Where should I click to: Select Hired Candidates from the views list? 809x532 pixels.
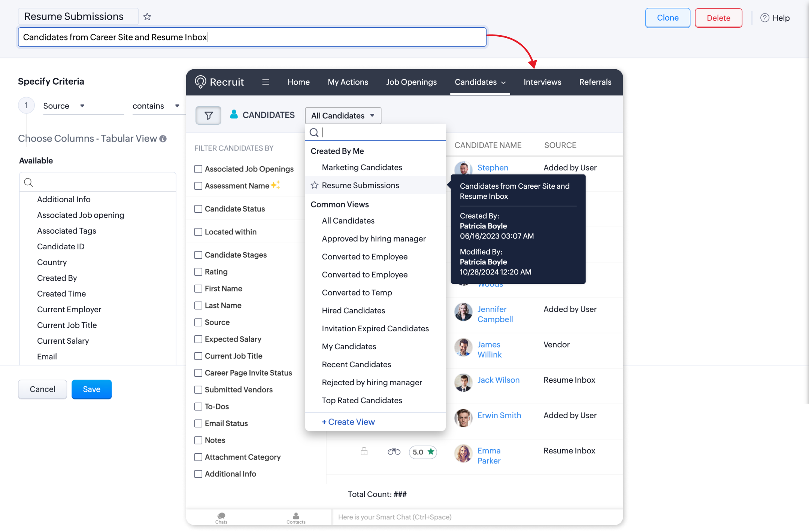(x=353, y=310)
